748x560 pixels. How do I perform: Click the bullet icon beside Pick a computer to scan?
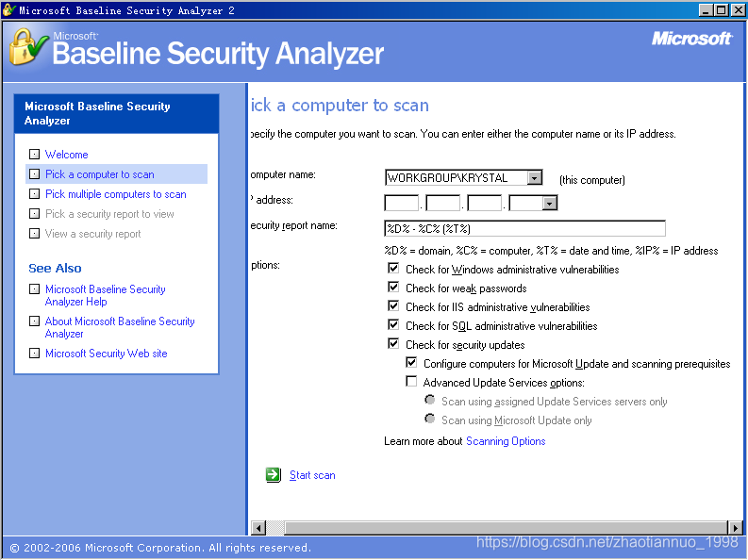(34, 174)
